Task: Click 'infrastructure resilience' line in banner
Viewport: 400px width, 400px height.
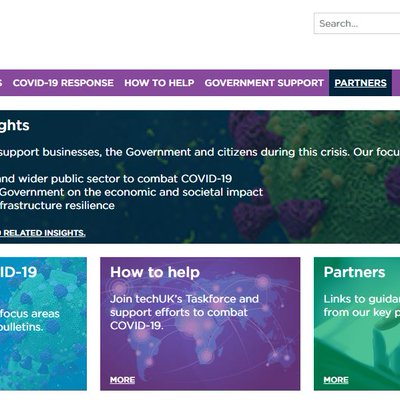Action: (57, 205)
